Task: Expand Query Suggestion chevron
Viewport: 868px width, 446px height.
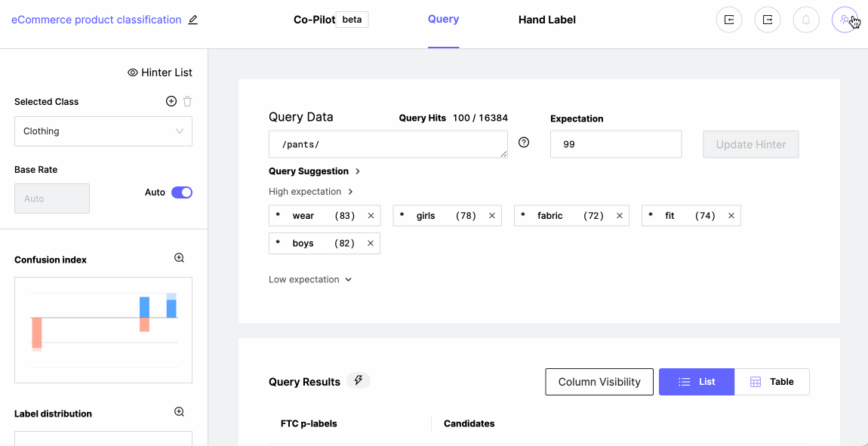Action: (x=358, y=171)
